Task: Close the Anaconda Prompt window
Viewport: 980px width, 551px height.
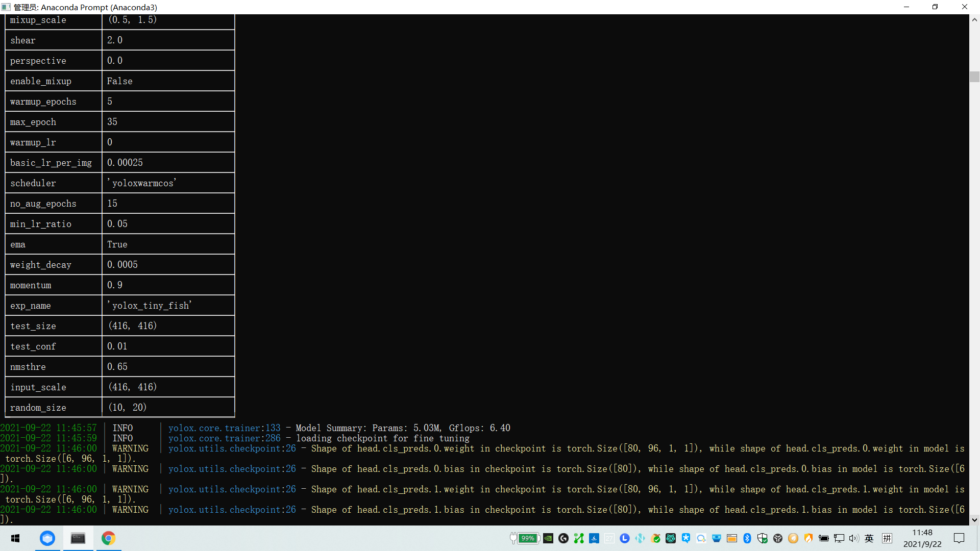Action: click(x=964, y=7)
